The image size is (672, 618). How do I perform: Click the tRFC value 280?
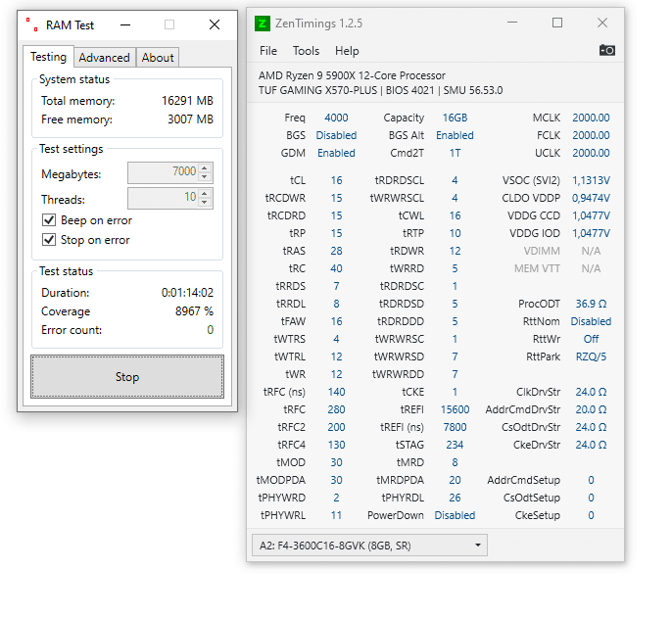[x=336, y=409]
